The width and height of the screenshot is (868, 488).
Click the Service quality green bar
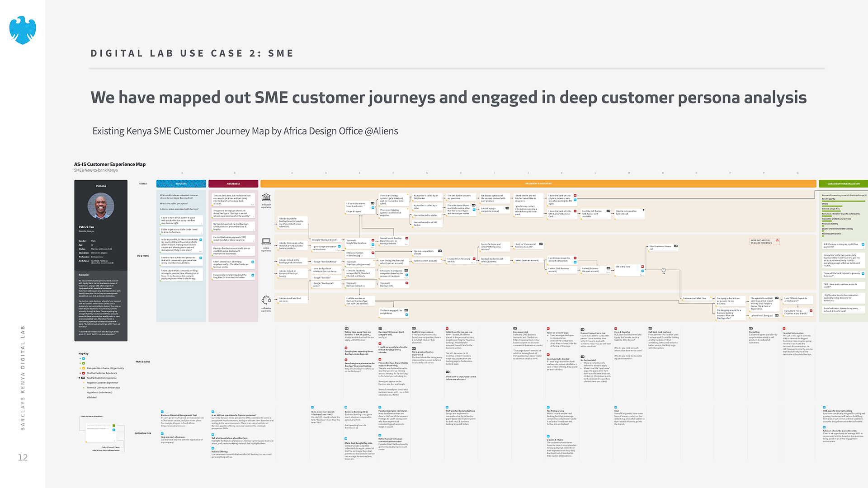pos(843,201)
